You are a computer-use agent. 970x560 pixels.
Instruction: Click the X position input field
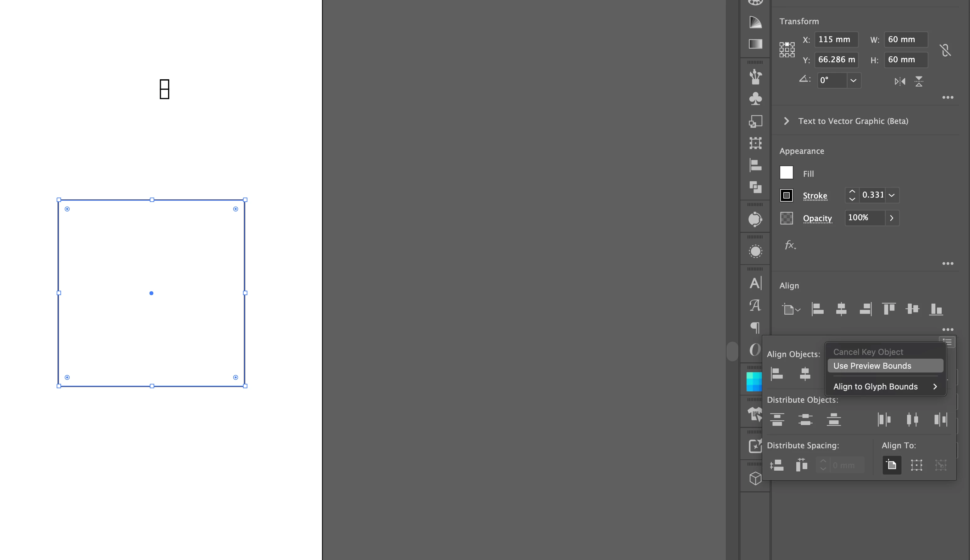coord(836,39)
